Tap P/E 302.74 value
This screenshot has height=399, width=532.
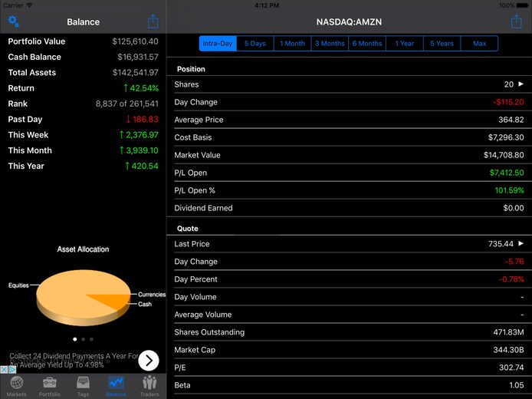(511, 368)
